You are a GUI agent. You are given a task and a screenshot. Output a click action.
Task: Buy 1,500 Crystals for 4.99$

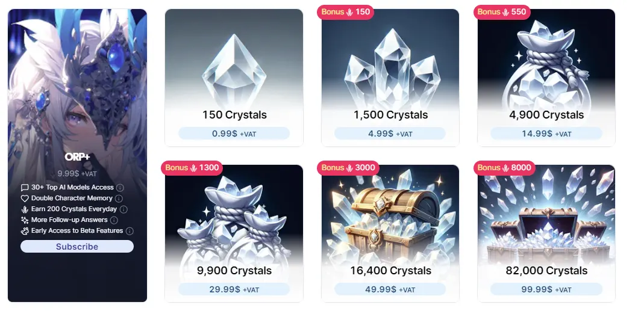[x=390, y=134]
